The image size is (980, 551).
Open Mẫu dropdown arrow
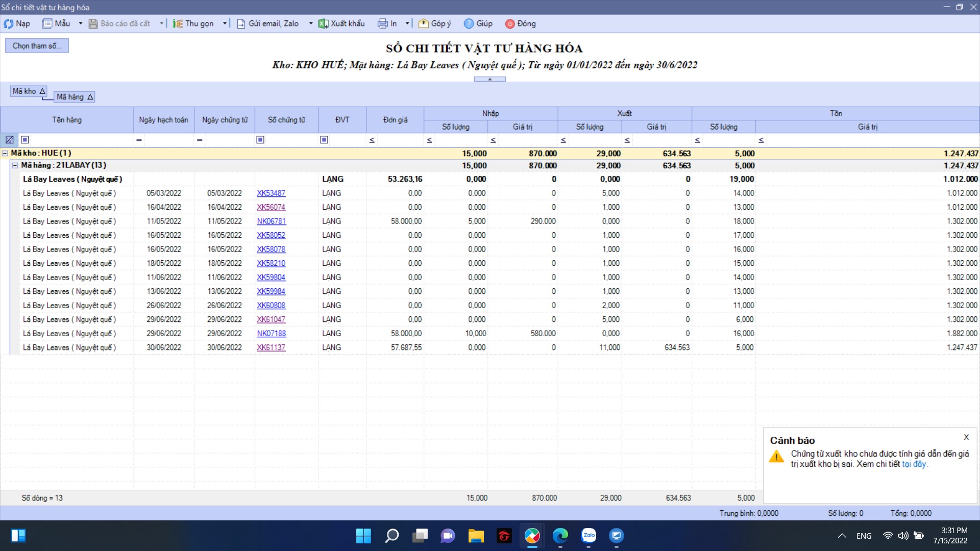(80, 23)
